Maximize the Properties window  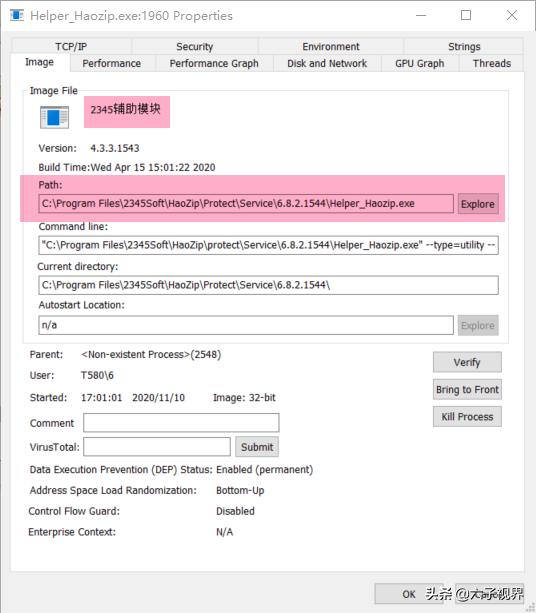(466, 16)
